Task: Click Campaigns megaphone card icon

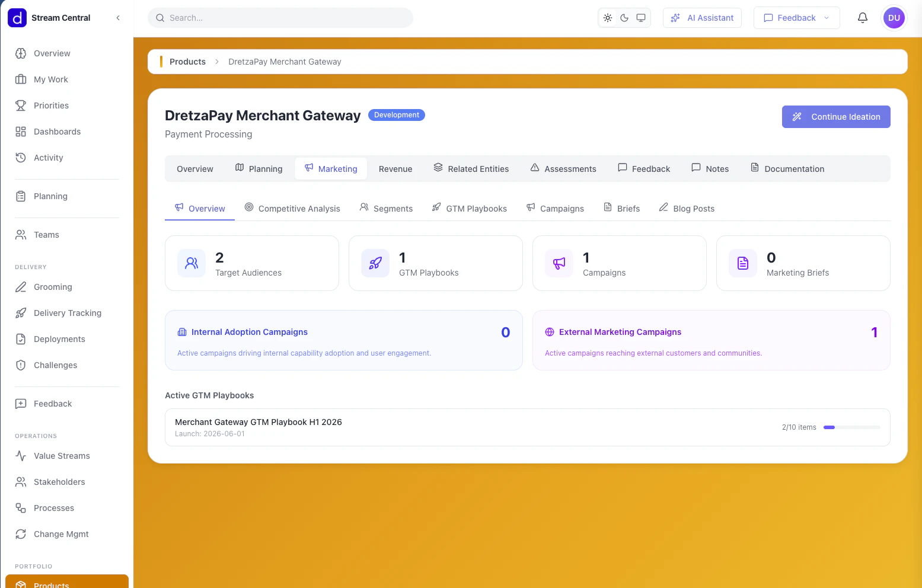Action: pos(559,263)
